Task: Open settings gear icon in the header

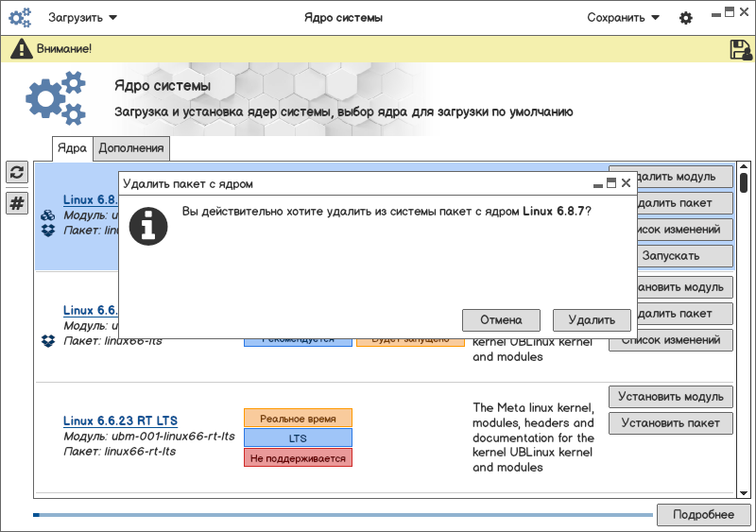Action: [686, 18]
